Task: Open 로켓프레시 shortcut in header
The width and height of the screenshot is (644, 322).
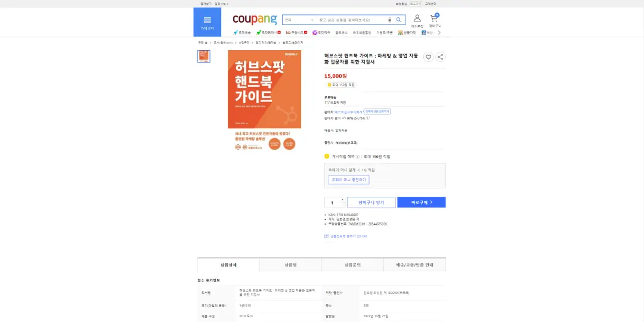Action: 268,32
